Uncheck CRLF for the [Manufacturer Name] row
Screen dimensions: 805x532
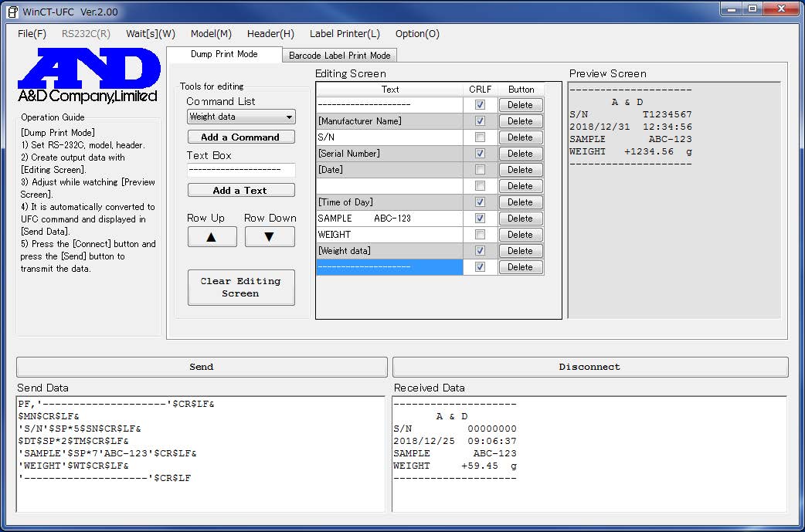tap(481, 120)
